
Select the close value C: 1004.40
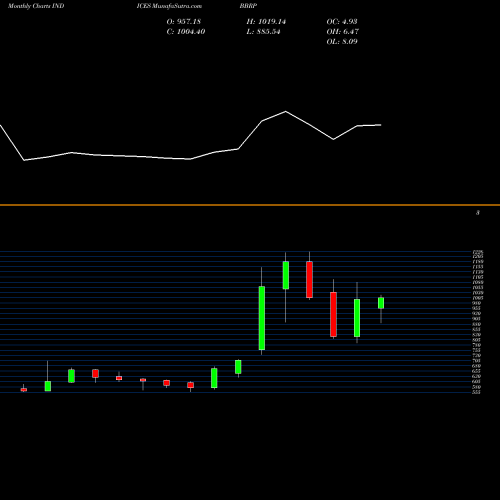pyautogui.click(x=186, y=31)
